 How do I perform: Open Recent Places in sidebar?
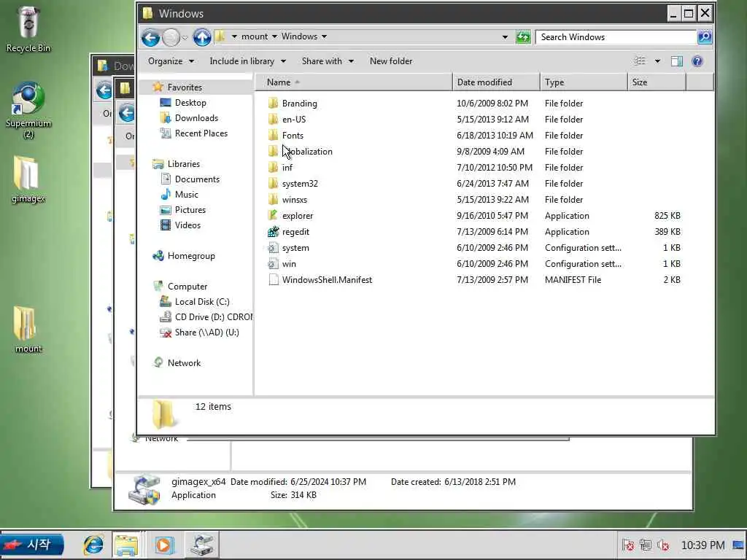(x=201, y=133)
